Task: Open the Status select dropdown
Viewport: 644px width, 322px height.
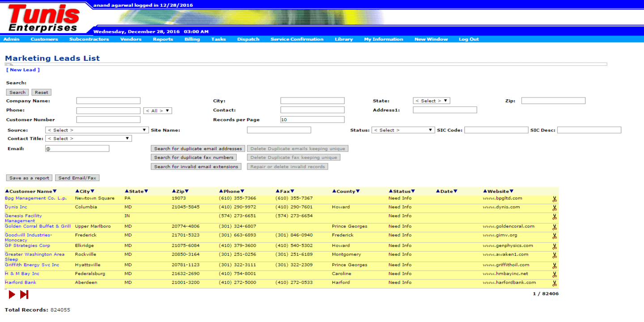Action: click(x=403, y=130)
